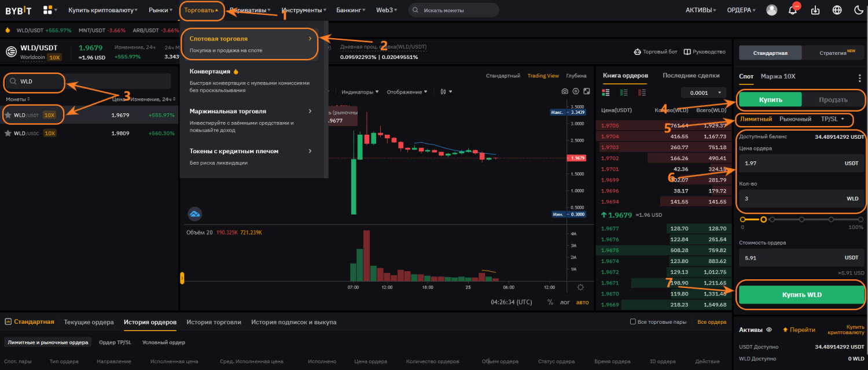Open the АКТИВЫ dropdown
This screenshot has height=370, width=868.
[x=700, y=10]
